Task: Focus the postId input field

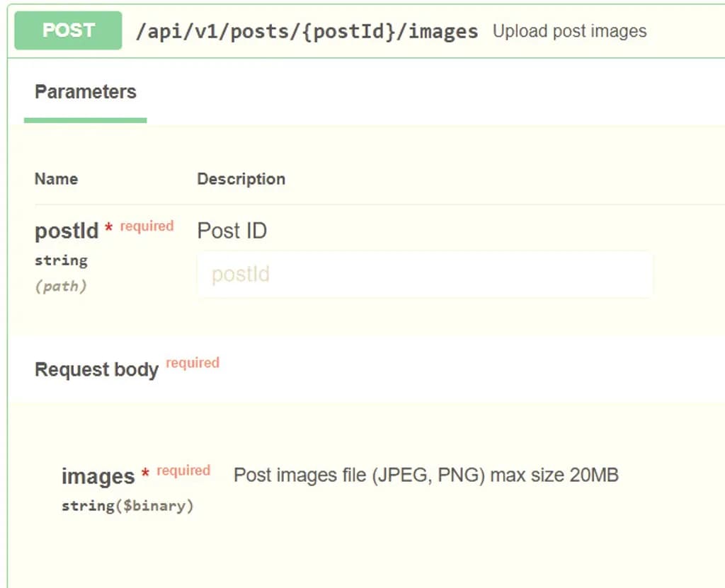Action: click(425, 275)
